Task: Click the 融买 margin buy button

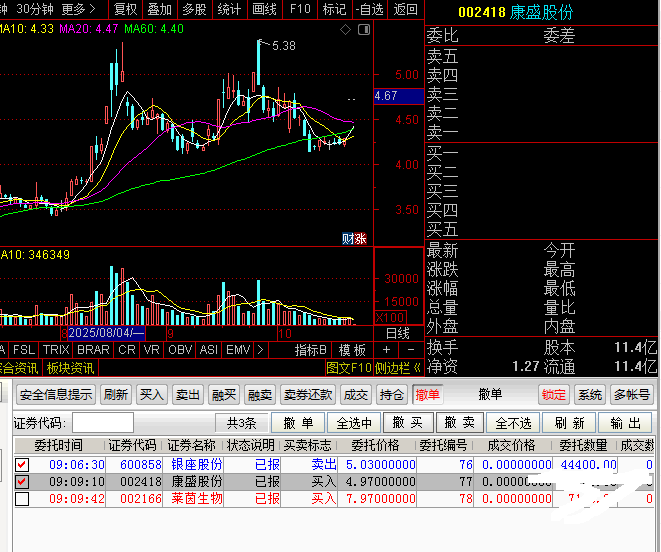Action: pos(223,395)
